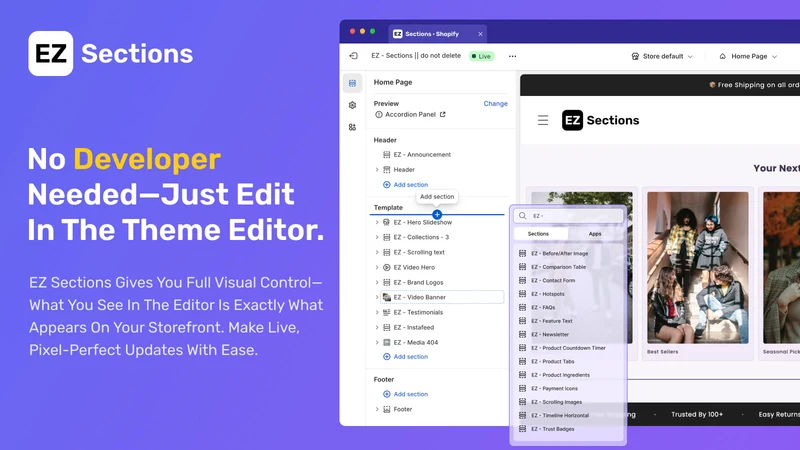Viewport: 800px width, 450px height.
Task: Click the EZ Video Hero play icon
Action: pyautogui.click(x=387, y=267)
